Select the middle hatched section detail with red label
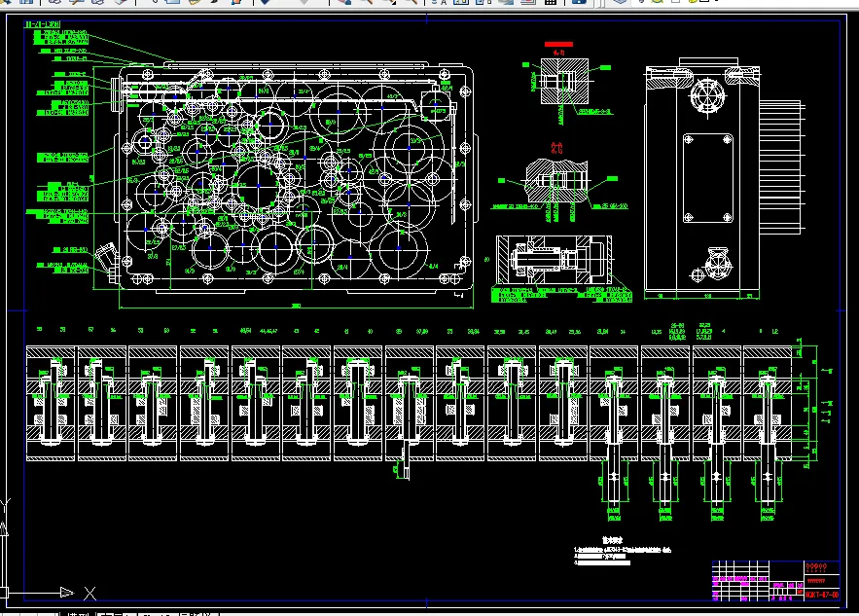 (556, 182)
